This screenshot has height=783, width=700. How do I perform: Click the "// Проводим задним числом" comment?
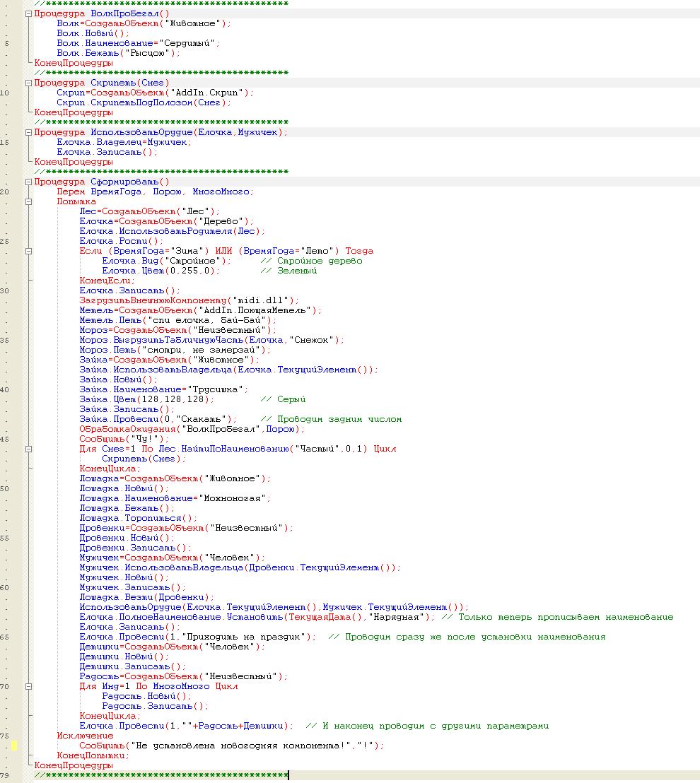coord(331,419)
